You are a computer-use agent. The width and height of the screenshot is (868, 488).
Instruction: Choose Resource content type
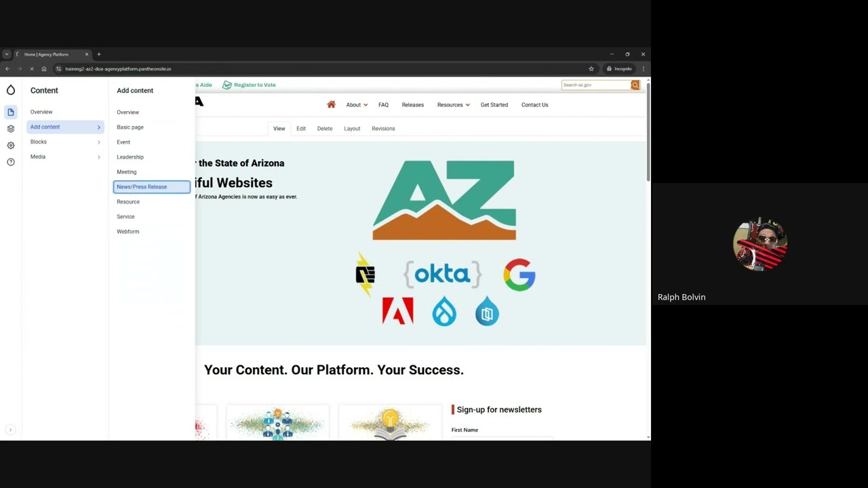click(x=128, y=202)
